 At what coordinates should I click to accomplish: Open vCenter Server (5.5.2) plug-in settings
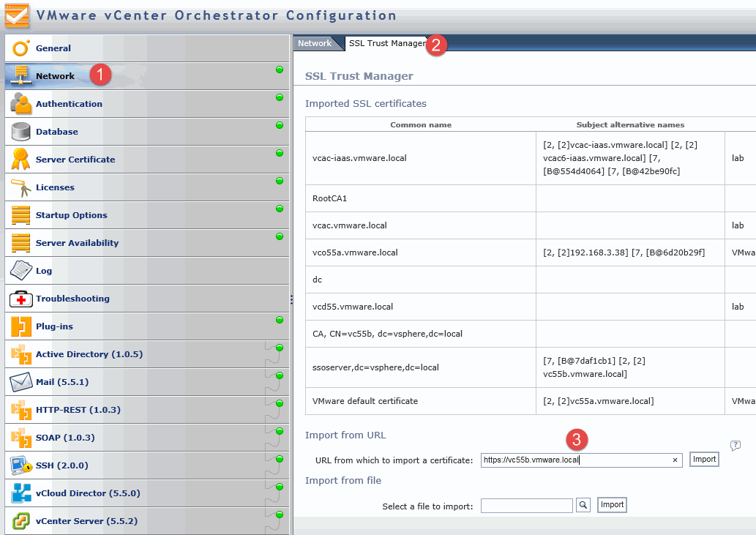(x=86, y=521)
